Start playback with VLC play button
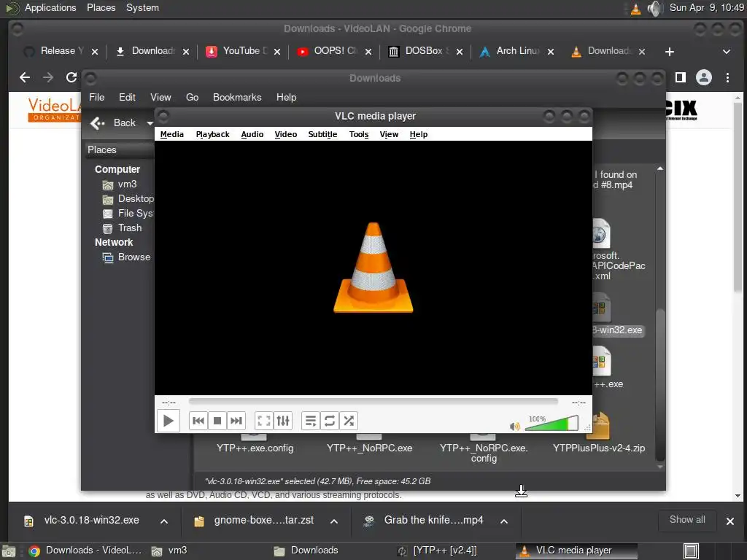The width and height of the screenshot is (747, 560). click(x=169, y=421)
